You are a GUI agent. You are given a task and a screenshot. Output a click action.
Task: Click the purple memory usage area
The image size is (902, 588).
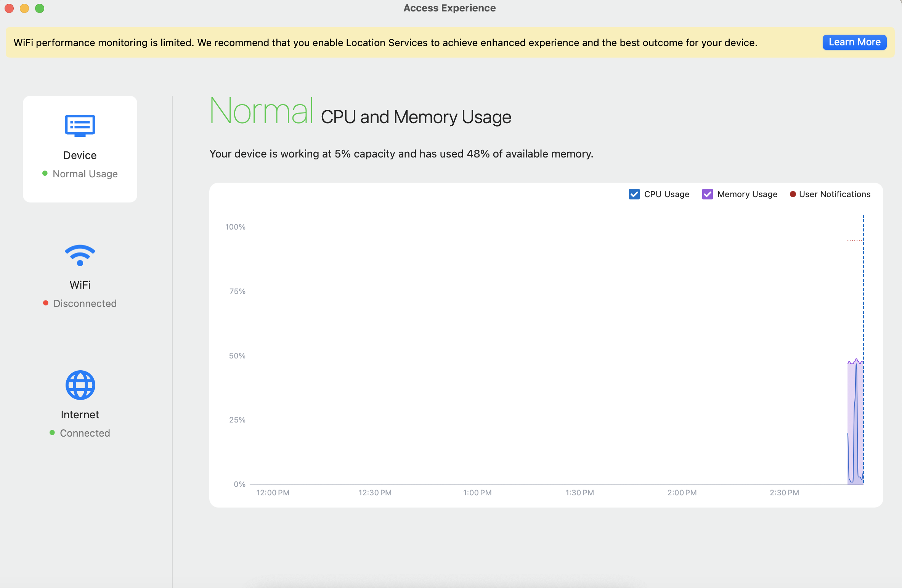851,400
